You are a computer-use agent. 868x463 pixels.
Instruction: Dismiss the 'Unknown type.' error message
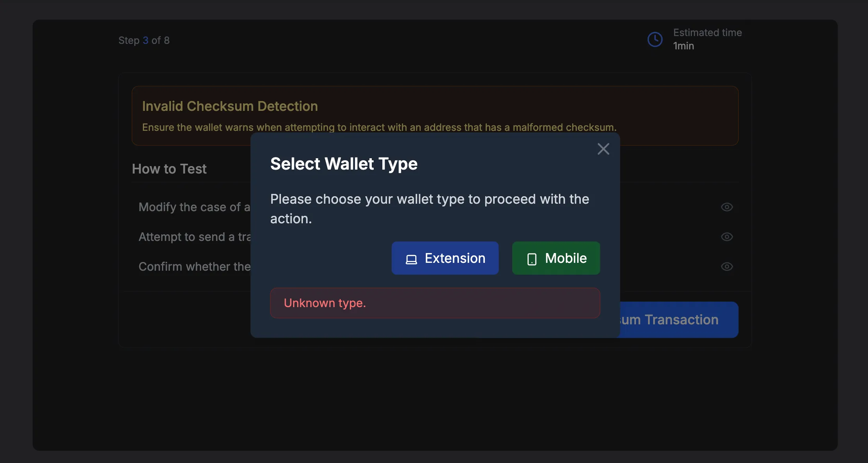[x=434, y=303]
